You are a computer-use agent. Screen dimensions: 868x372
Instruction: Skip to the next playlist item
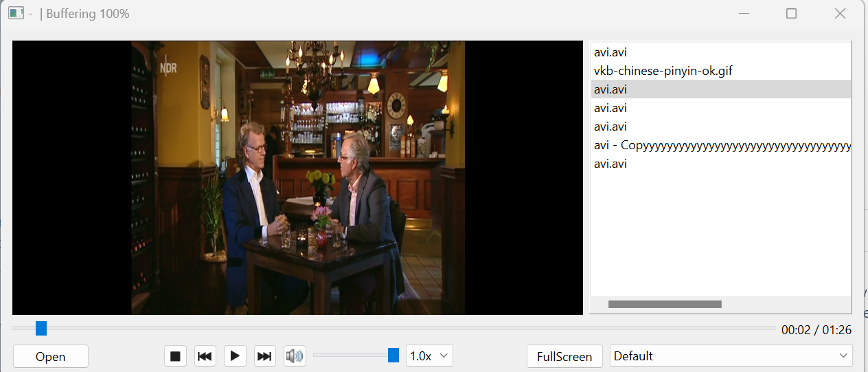tap(264, 356)
